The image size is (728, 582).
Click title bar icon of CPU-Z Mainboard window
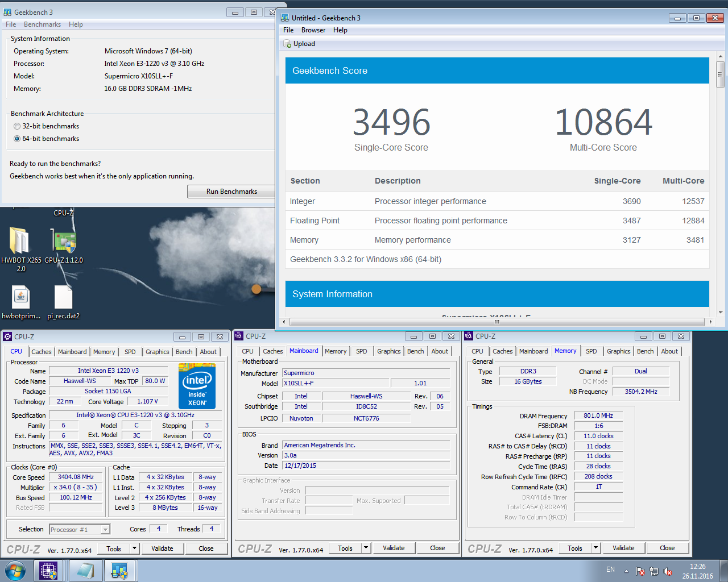pyautogui.click(x=239, y=336)
